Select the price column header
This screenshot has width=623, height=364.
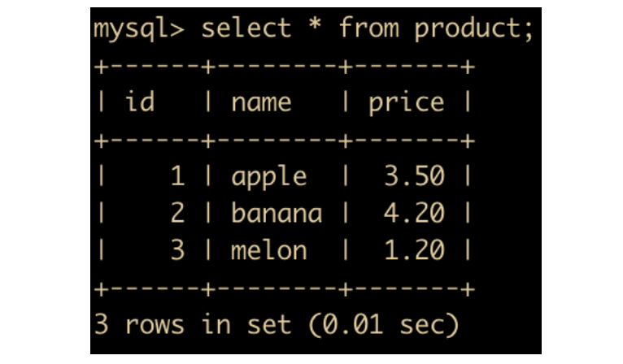pyautogui.click(x=406, y=104)
